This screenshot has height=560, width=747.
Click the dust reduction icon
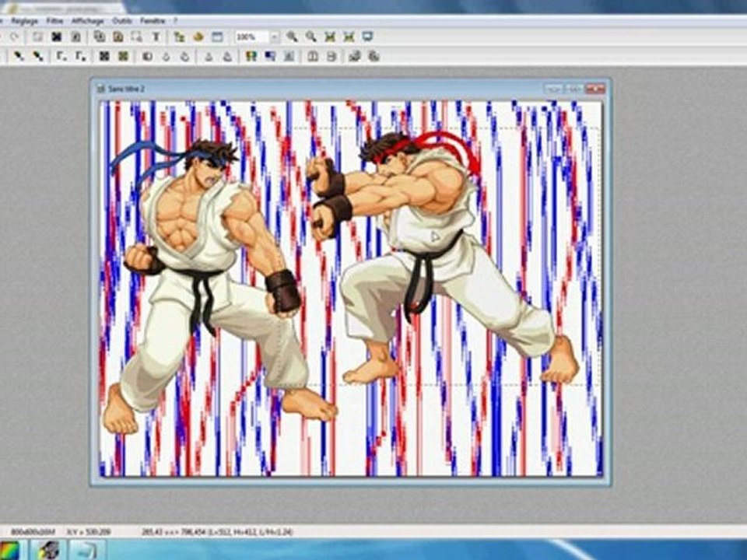tap(147, 56)
